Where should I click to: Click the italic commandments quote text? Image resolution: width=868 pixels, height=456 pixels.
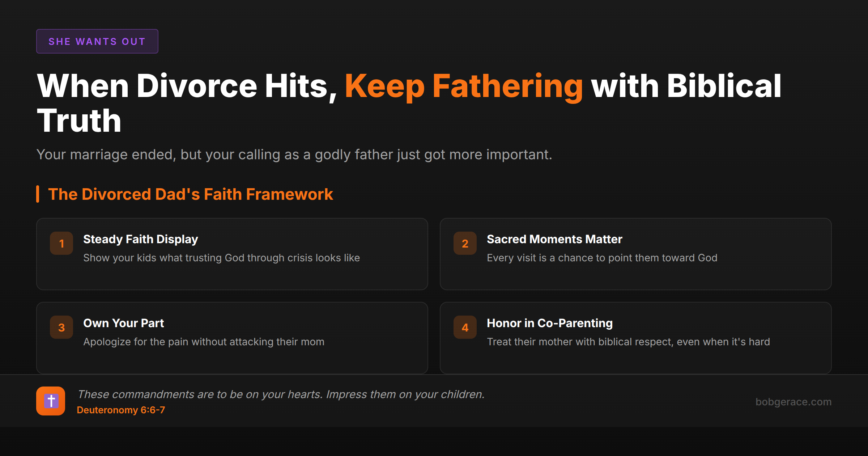pos(281,394)
